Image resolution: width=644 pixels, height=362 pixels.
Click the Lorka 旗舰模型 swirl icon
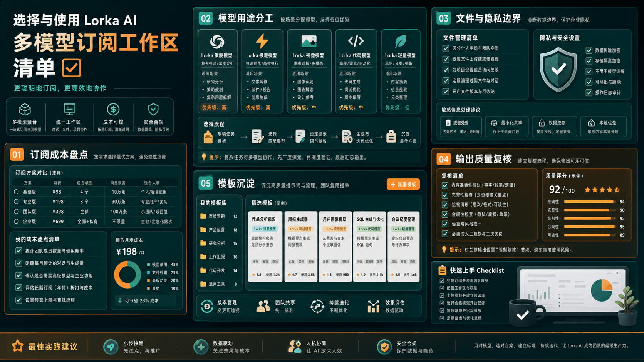pos(217,42)
